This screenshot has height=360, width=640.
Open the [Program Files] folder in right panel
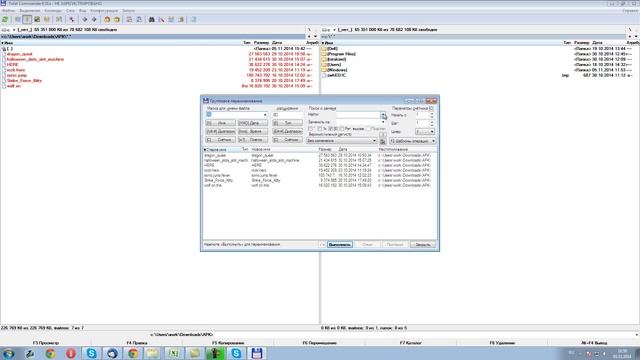click(341, 54)
